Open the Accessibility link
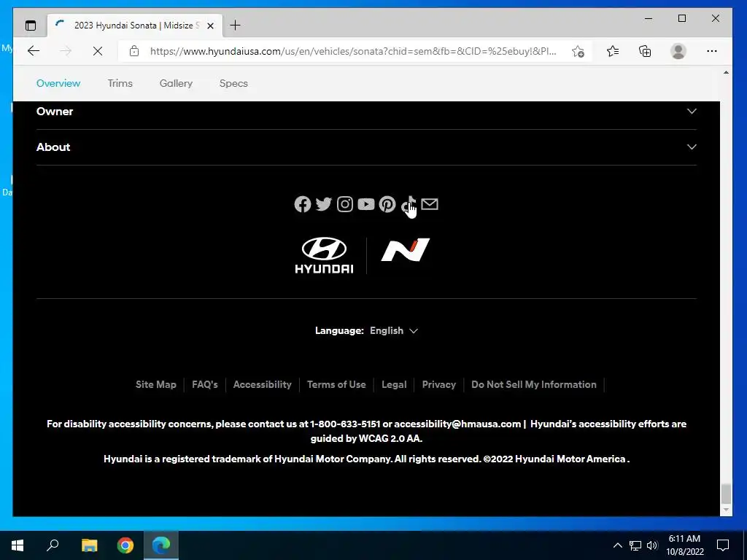The width and height of the screenshot is (747, 560). pos(262,384)
